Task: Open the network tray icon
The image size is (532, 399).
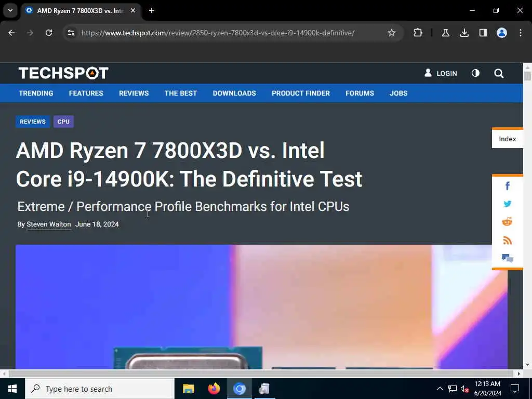Action: pos(453,389)
